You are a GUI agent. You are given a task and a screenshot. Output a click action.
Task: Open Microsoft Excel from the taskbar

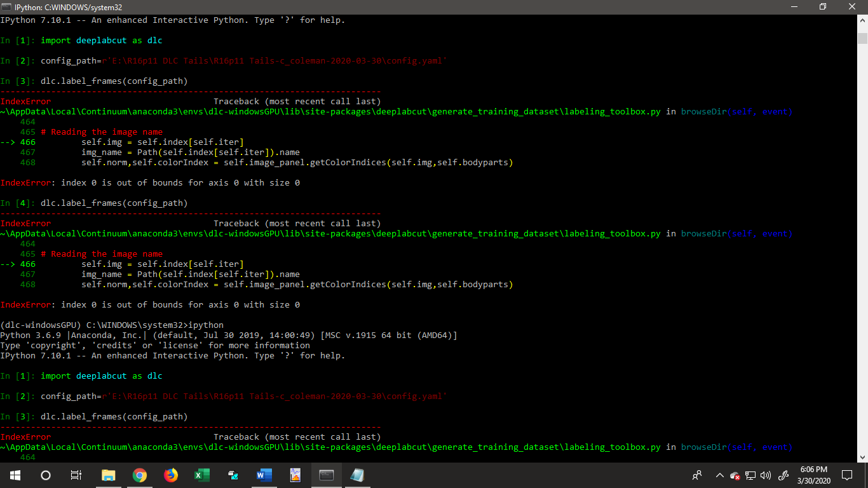click(201, 475)
